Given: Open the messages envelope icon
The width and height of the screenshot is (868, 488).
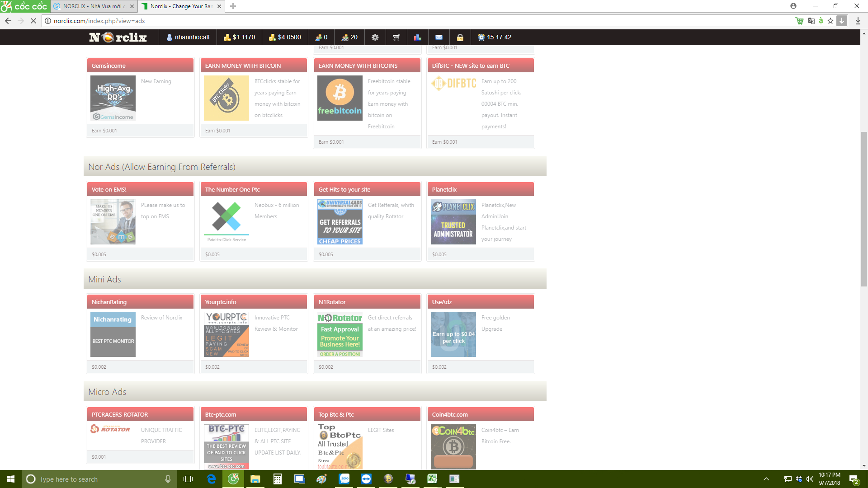Looking at the screenshot, I should pyautogui.click(x=439, y=38).
